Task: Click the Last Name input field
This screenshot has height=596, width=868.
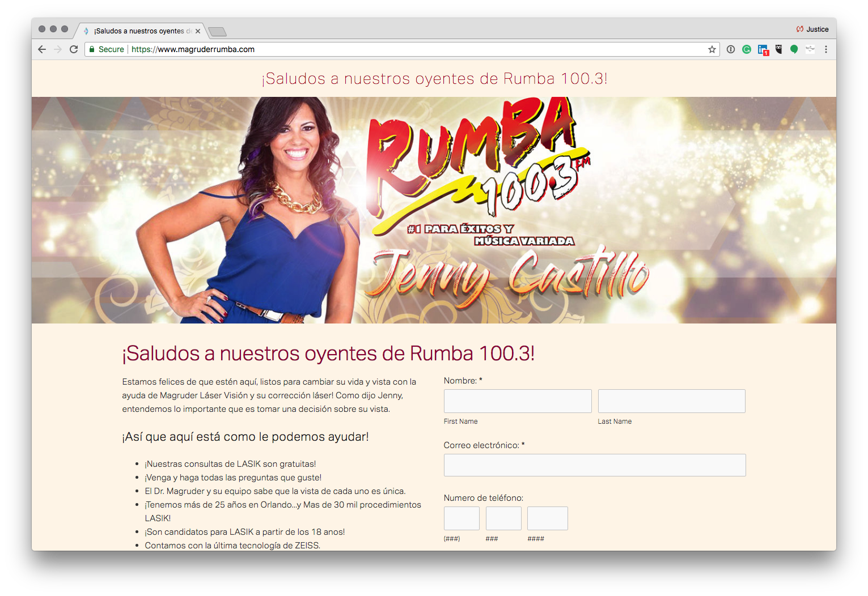Action: point(672,401)
